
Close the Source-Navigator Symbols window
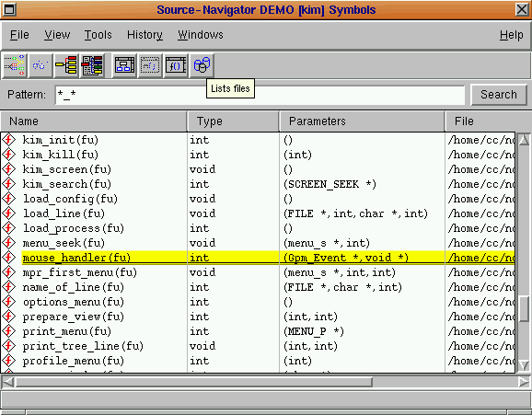coord(522,9)
